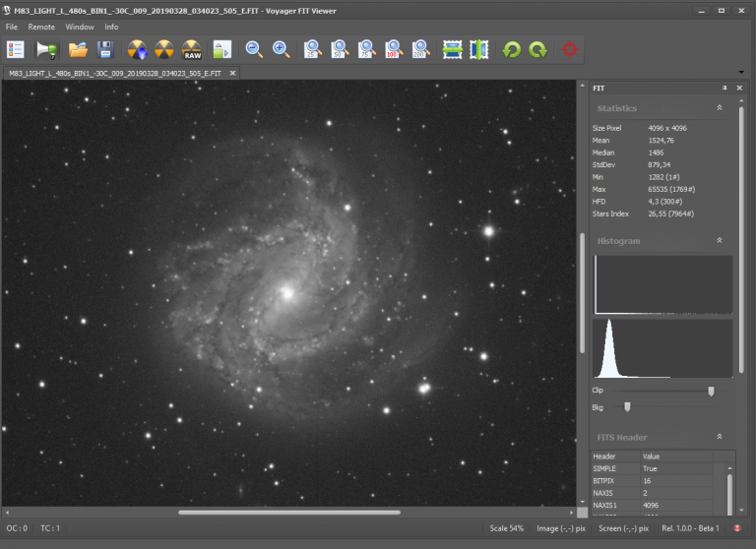Viewport: 756px width, 549px height.
Task: Click the save floppy disk icon
Action: point(105,48)
